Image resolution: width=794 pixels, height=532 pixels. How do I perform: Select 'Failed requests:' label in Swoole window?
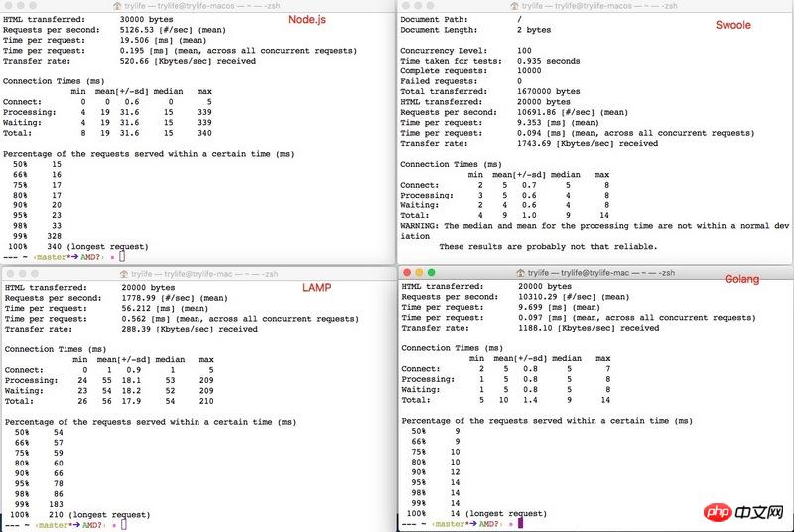point(439,81)
